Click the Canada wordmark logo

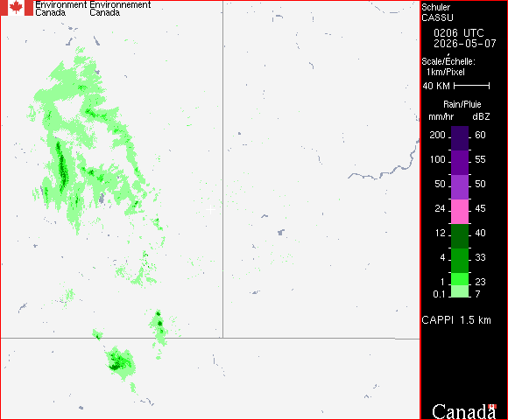[464, 411]
